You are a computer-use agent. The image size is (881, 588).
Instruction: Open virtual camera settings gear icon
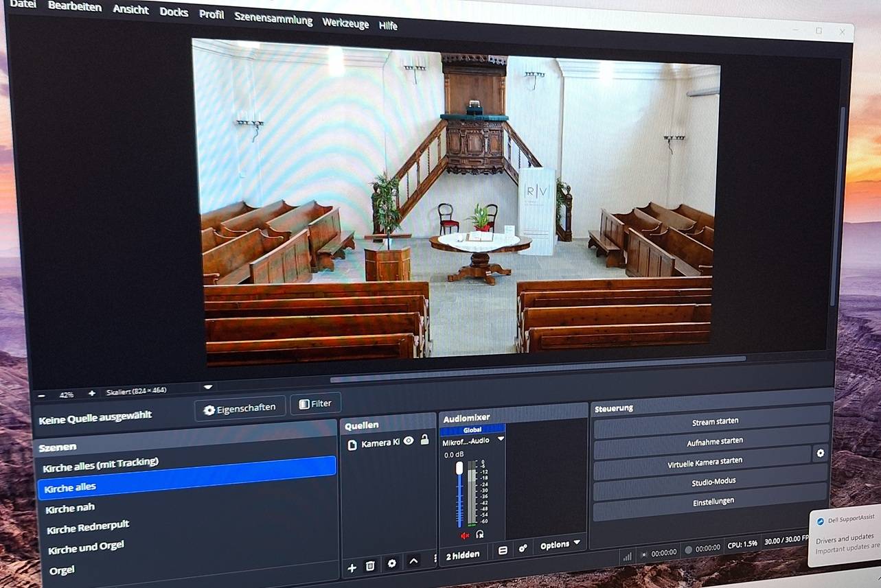click(820, 453)
